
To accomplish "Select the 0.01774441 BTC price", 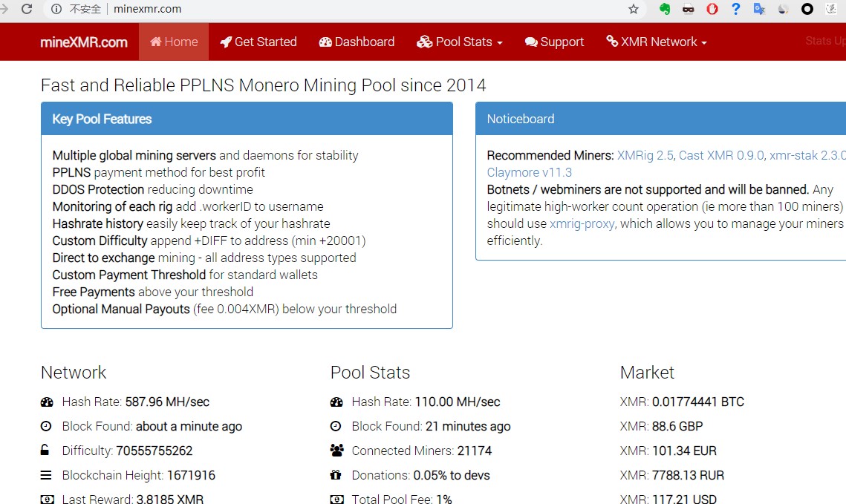I will click(x=698, y=402).
